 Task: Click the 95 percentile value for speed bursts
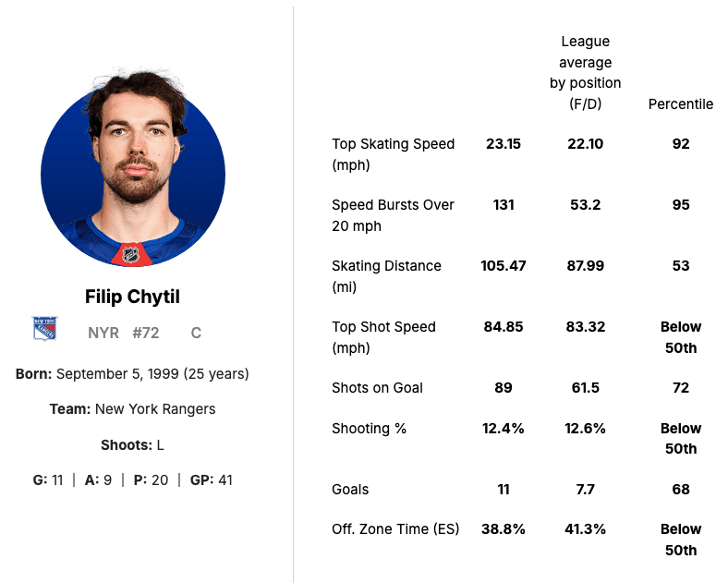pos(681,205)
